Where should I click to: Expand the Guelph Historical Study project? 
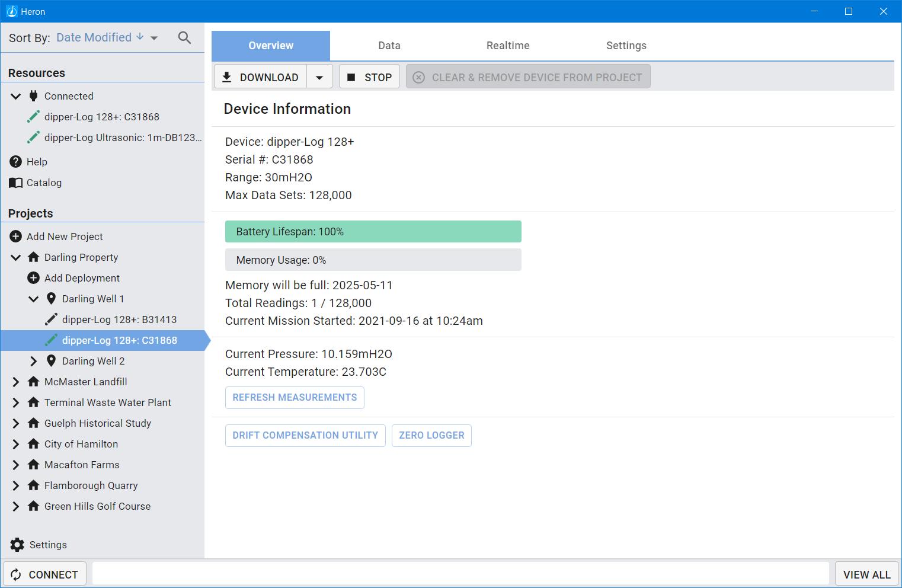pyautogui.click(x=16, y=423)
